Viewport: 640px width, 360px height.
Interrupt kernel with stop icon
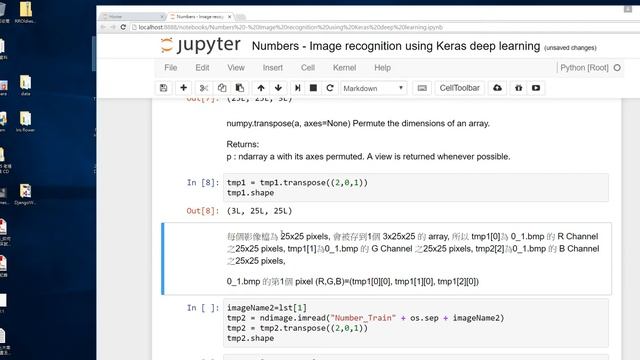pos(313,88)
